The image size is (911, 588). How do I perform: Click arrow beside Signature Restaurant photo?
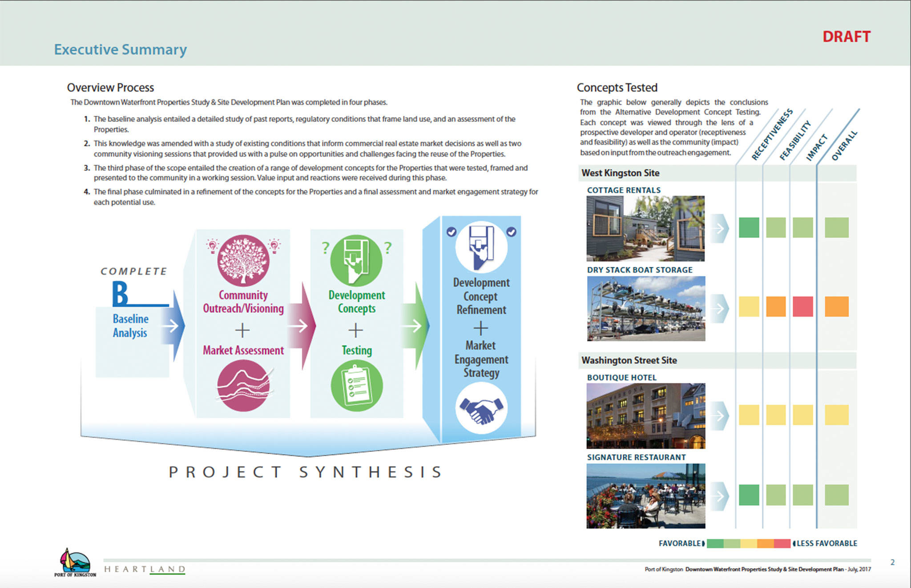[719, 495]
